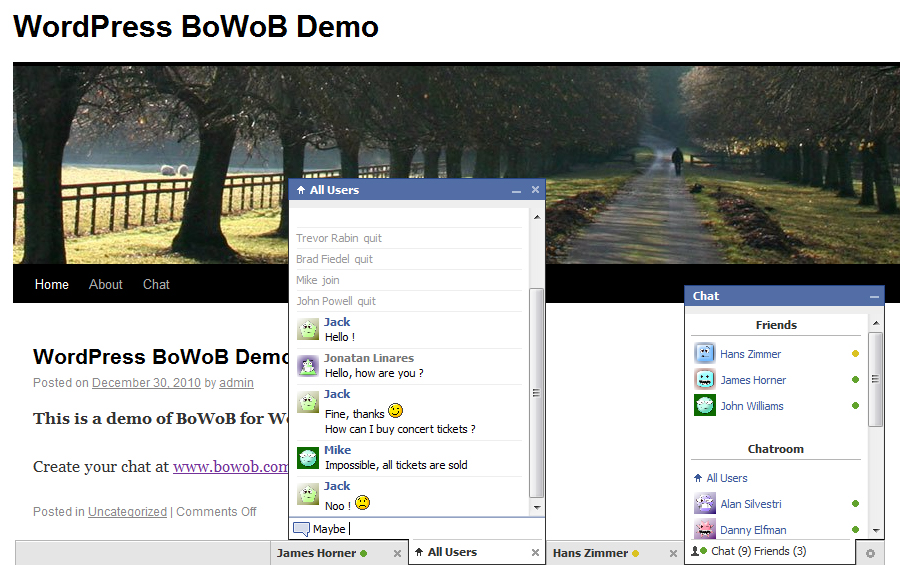Click James Horner's avatar in Friends list
Viewport: 900px width, 565px height.
point(705,379)
